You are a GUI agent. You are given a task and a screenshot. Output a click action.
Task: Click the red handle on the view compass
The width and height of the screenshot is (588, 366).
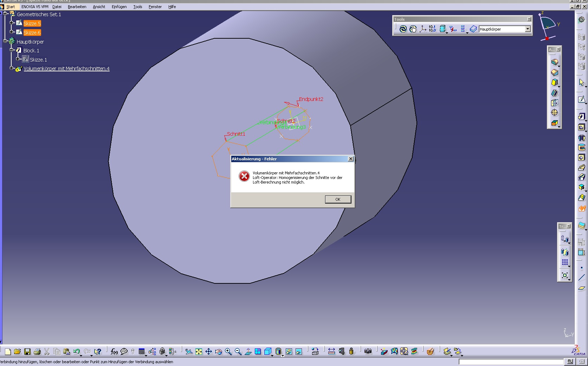(x=547, y=38)
